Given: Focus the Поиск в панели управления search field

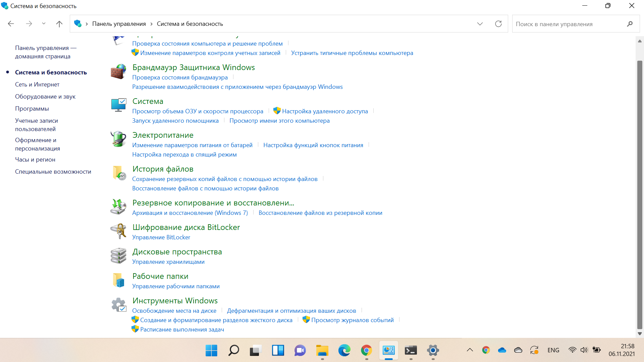Looking at the screenshot, I should tap(576, 24).
